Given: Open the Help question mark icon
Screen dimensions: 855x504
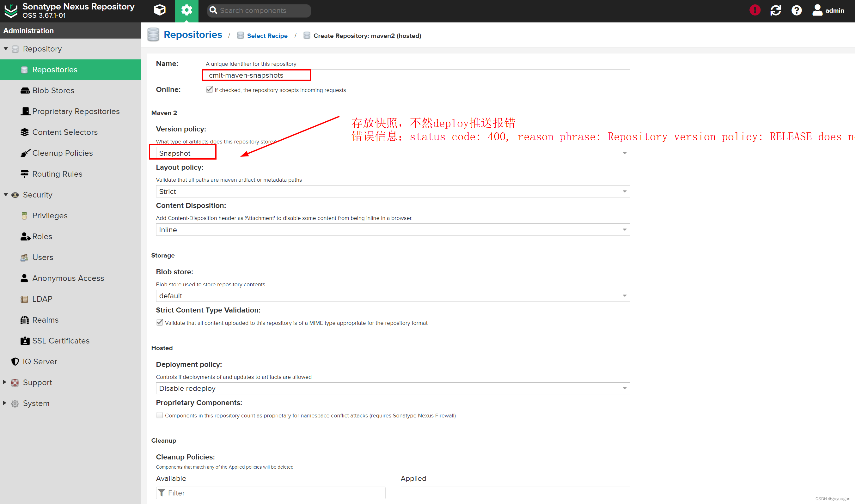Looking at the screenshot, I should (797, 10).
